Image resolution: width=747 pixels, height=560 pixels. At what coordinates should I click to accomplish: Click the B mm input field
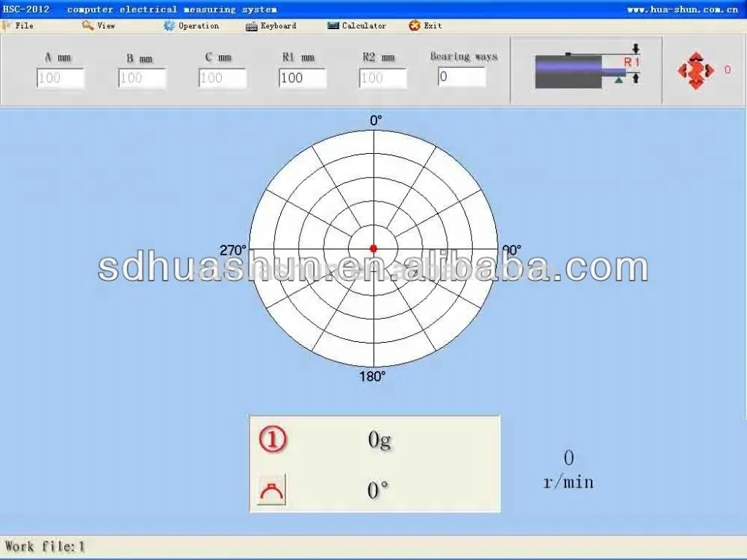142,78
